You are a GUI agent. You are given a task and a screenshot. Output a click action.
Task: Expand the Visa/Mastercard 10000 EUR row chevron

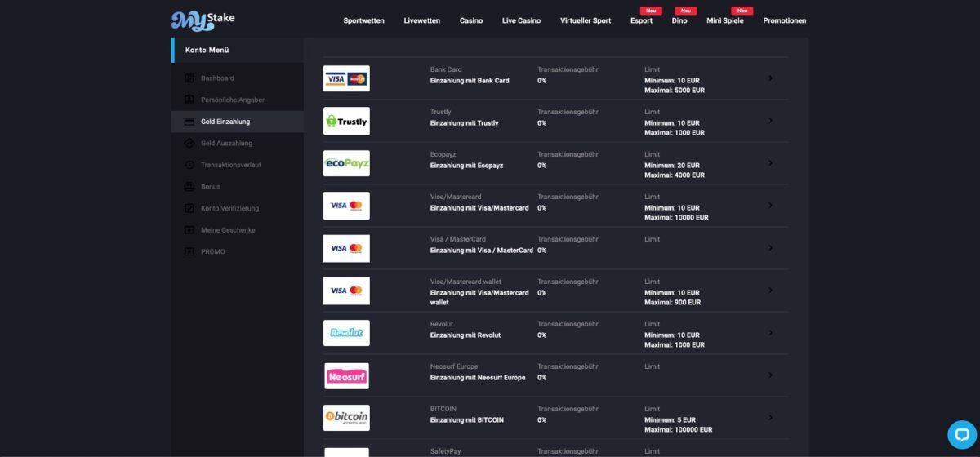coord(771,206)
